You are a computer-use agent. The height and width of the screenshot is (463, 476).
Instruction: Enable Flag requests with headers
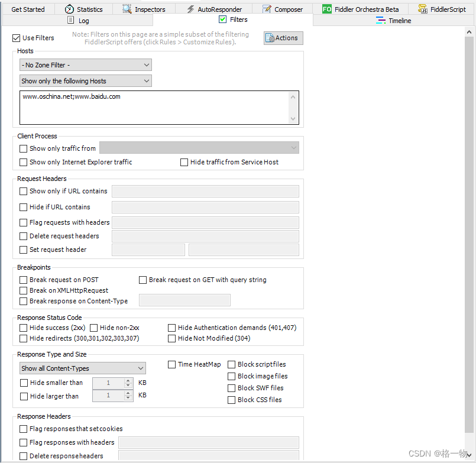click(x=23, y=222)
